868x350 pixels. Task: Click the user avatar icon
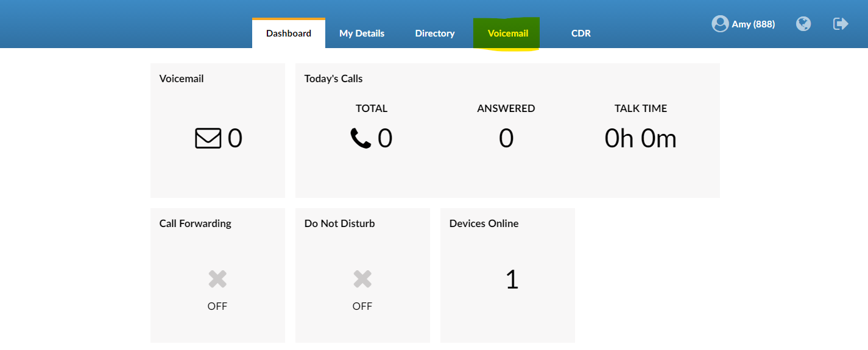tap(720, 24)
